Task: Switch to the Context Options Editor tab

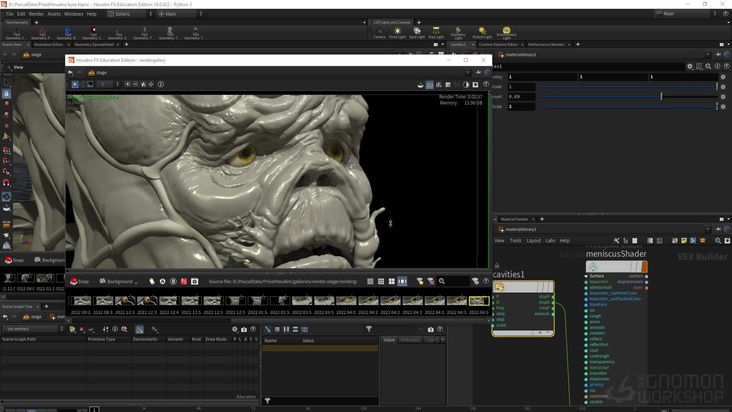Action: [x=498, y=44]
